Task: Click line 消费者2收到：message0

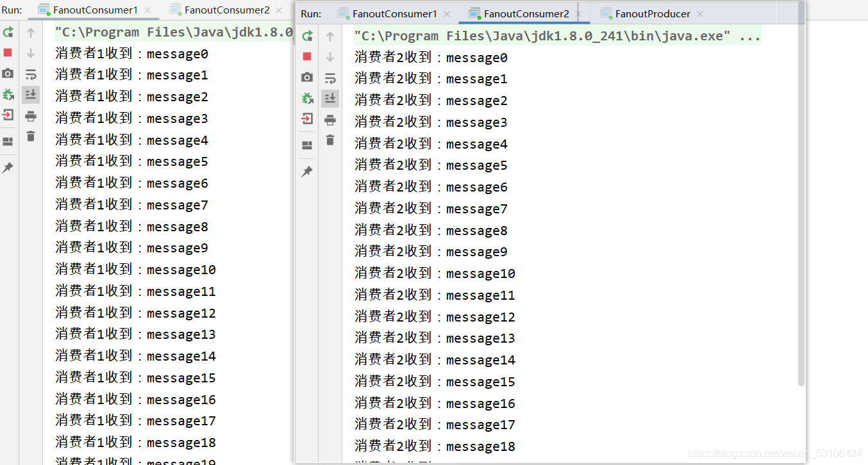Action: pyautogui.click(x=431, y=58)
